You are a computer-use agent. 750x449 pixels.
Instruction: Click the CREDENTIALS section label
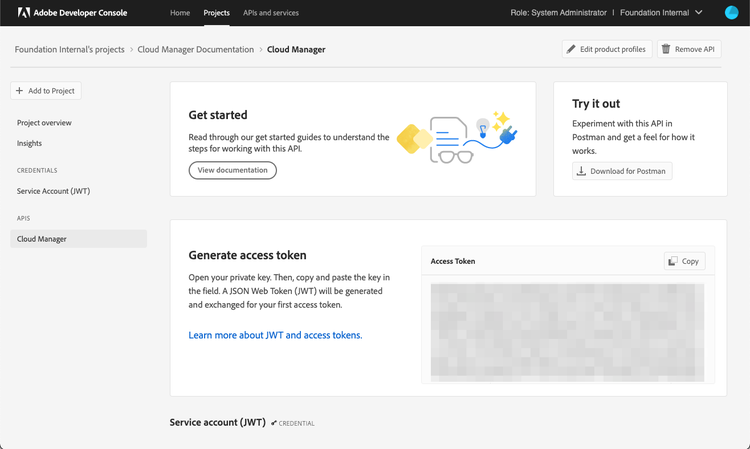coord(37,171)
